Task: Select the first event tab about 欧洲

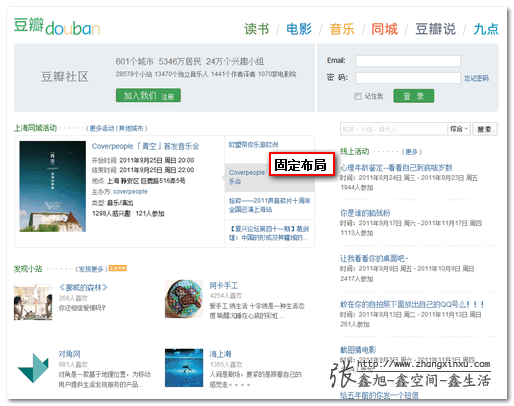Action: (253, 145)
